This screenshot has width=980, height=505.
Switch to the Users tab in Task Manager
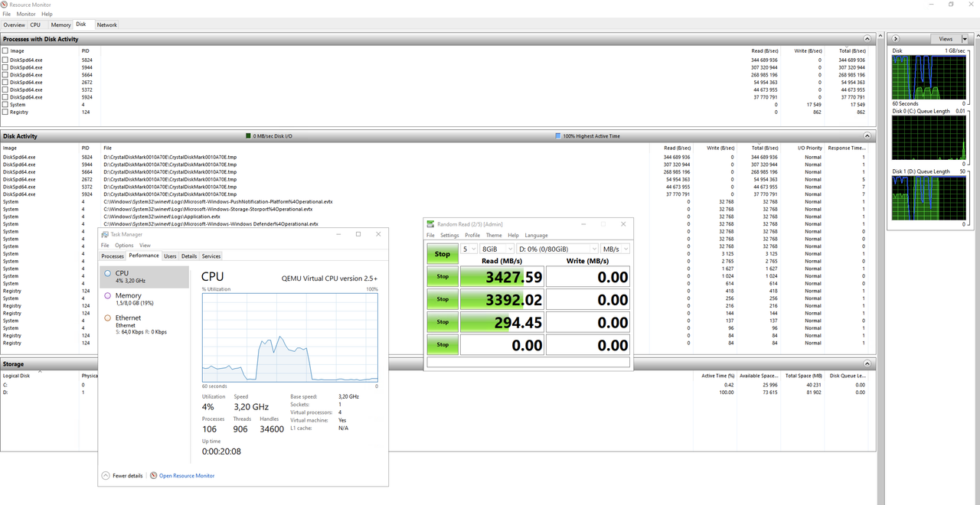coord(170,256)
